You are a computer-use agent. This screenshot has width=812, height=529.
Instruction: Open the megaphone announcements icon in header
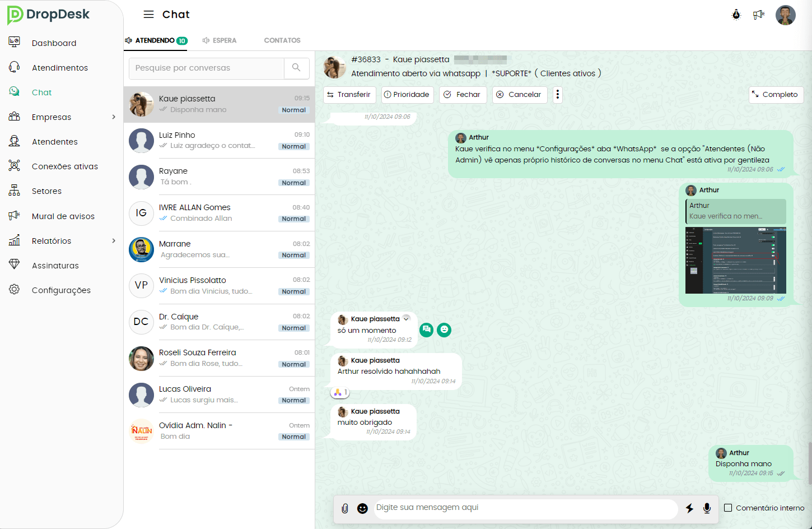pos(759,15)
